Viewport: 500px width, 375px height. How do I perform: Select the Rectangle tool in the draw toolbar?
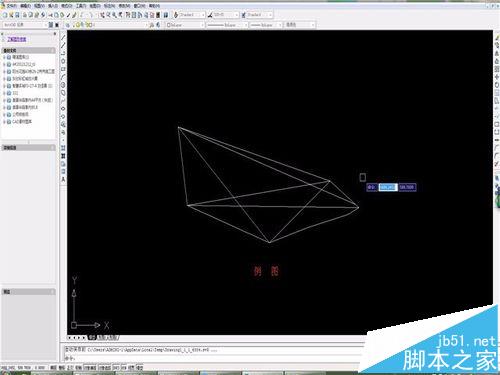click(x=63, y=69)
